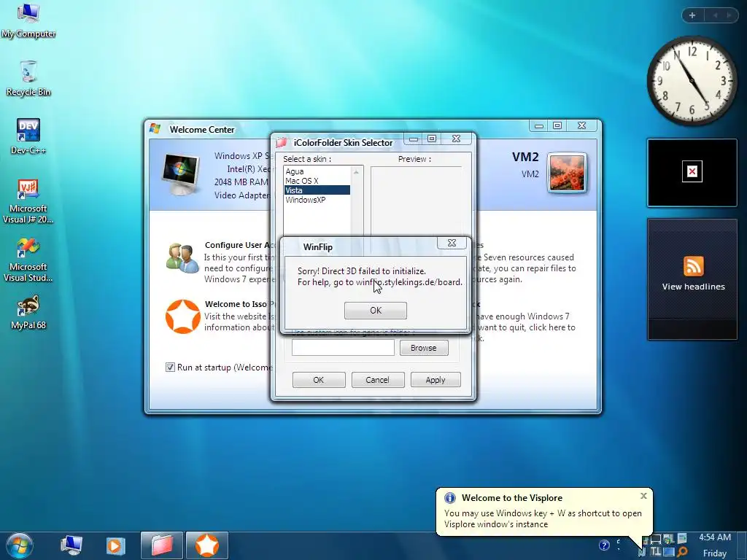This screenshot has height=560, width=747.
Task: Select the Vista skin entry
Action: 317,190
